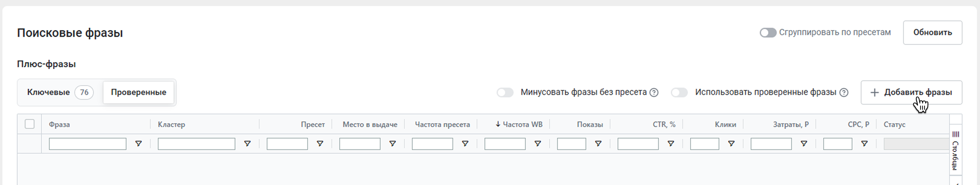Toggle Сгруппировать по пресетам switch

tap(768, 33)
